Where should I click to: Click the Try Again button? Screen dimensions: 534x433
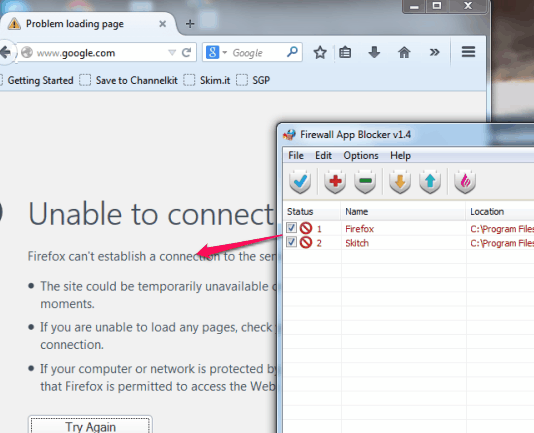(x=90, y=425)
